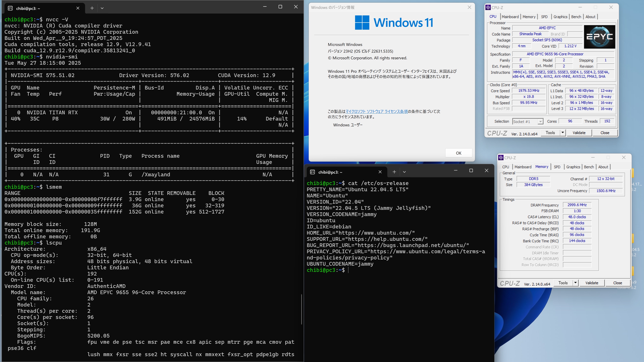Click the terminal icon on chibi@pc3 tab
The width and height of the screenshot is (644, 362).
coord(10,8)
